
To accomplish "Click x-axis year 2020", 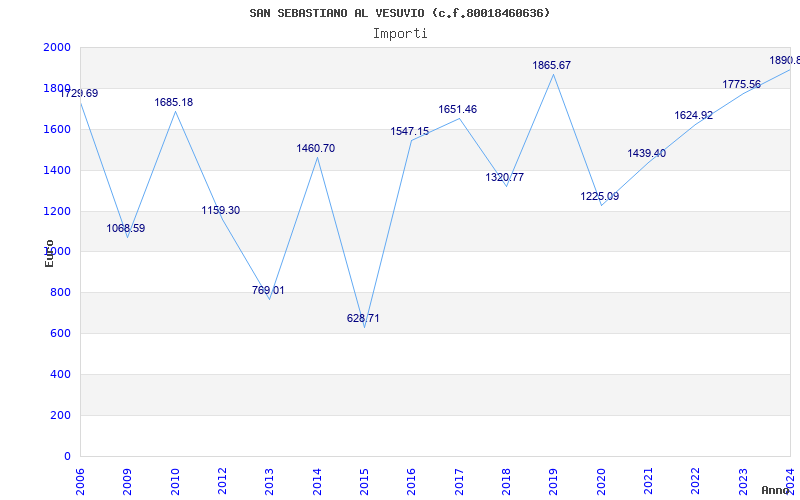I will [601, 481].
